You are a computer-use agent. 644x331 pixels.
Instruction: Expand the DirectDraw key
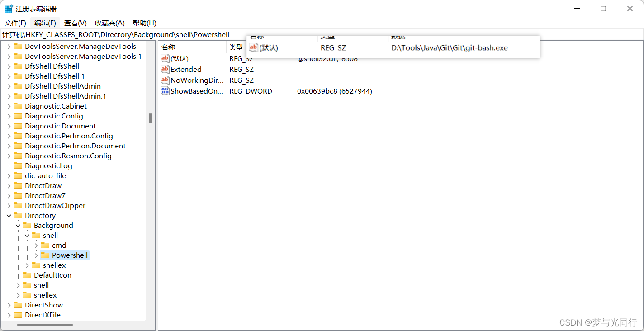(9, 186)
